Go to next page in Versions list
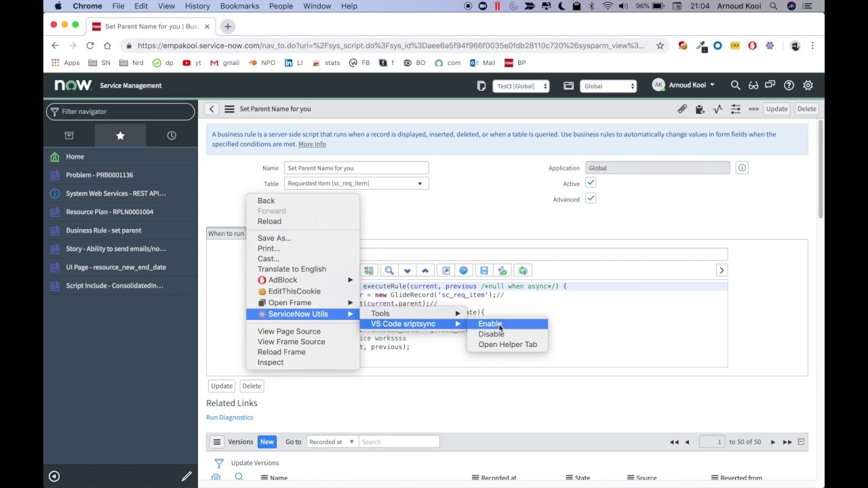Image resolution: width=868 pixels, height=488 pixels. (772, 442)
